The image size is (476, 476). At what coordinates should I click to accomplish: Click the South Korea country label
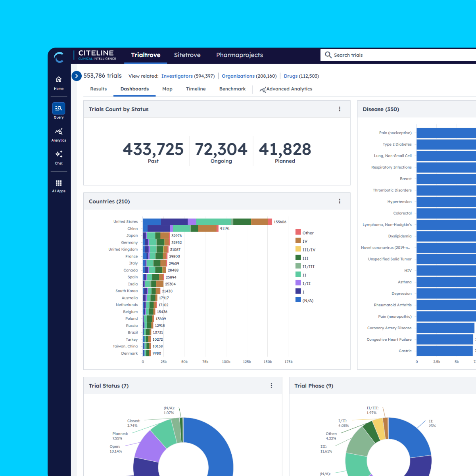pos(127,291)
